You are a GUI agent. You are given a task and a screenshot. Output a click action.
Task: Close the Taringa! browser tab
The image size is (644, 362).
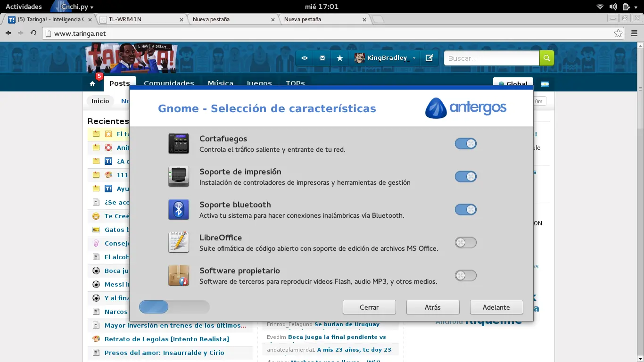91,20
